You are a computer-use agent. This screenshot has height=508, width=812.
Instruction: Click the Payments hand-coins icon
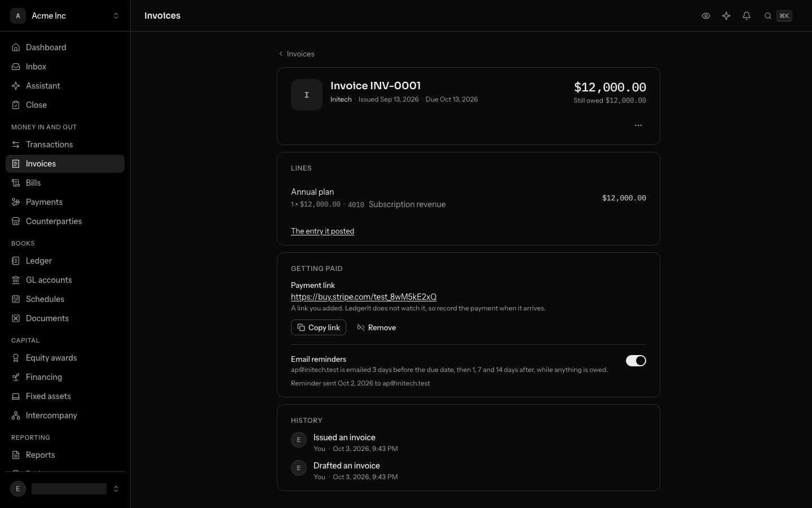(x=16, y=202)
